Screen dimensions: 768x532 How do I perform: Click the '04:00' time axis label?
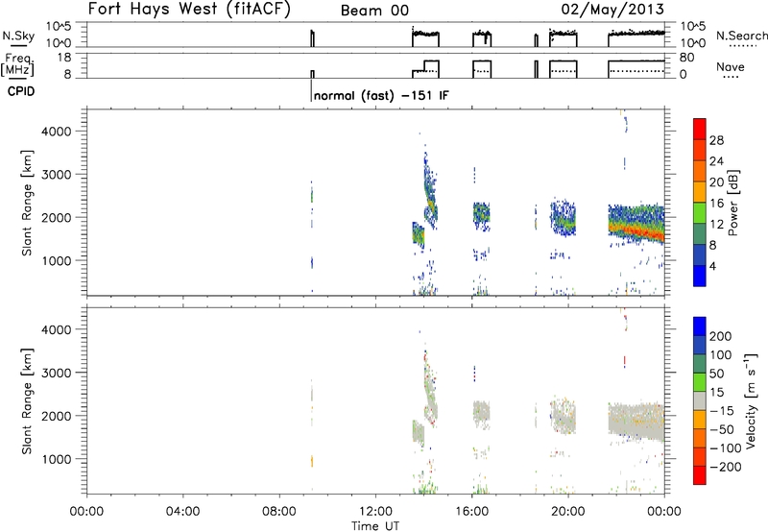[x=182, y=512]
